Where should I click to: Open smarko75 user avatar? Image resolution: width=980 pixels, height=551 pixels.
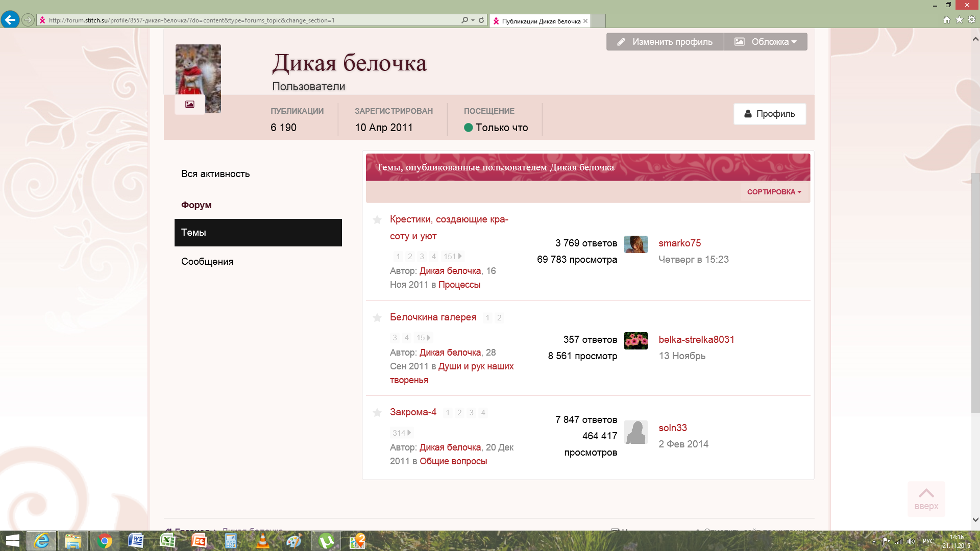tap(635, 244)
